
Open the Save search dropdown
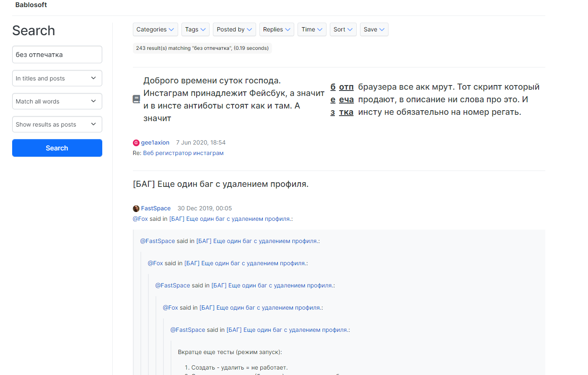click(x=374, y=29)
